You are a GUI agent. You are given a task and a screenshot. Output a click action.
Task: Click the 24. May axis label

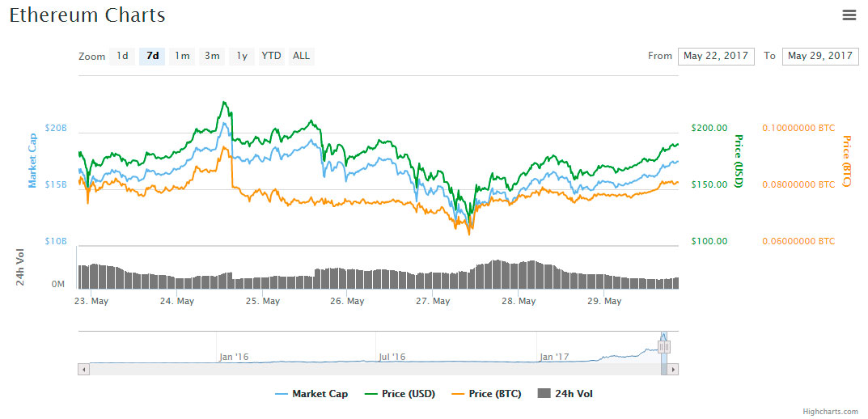177,302
